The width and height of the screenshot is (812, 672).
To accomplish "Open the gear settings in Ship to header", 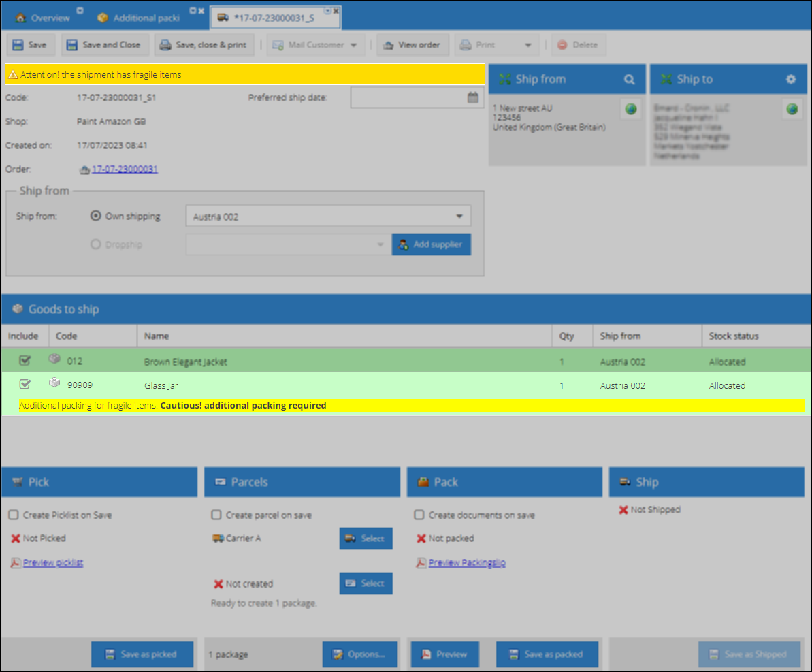I will pyautogui.click(x=791, y=79).
